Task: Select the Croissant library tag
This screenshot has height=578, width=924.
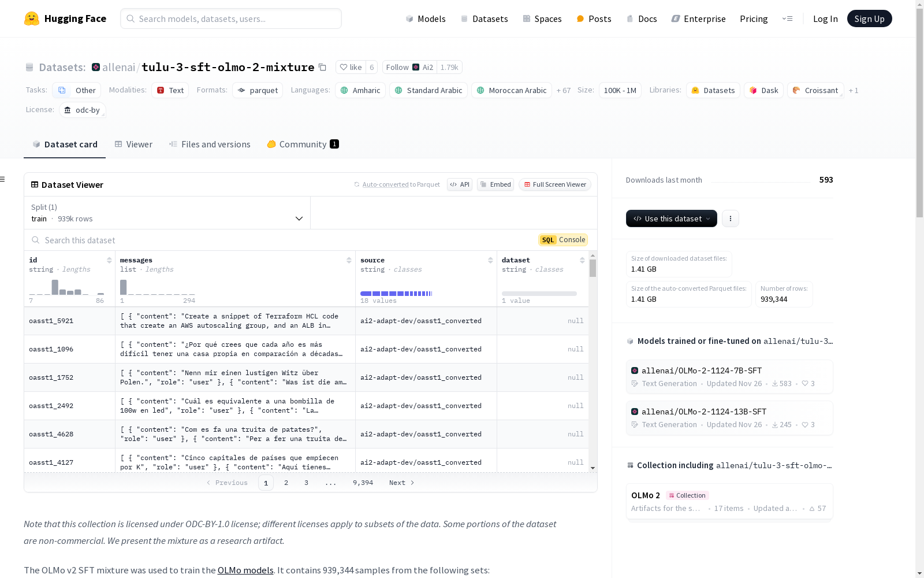Action: 816,90
